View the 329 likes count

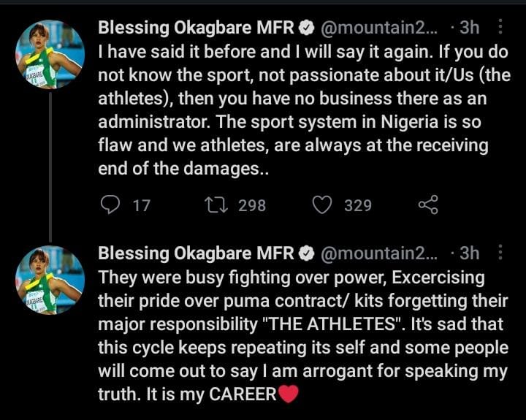tap(358, 205)
